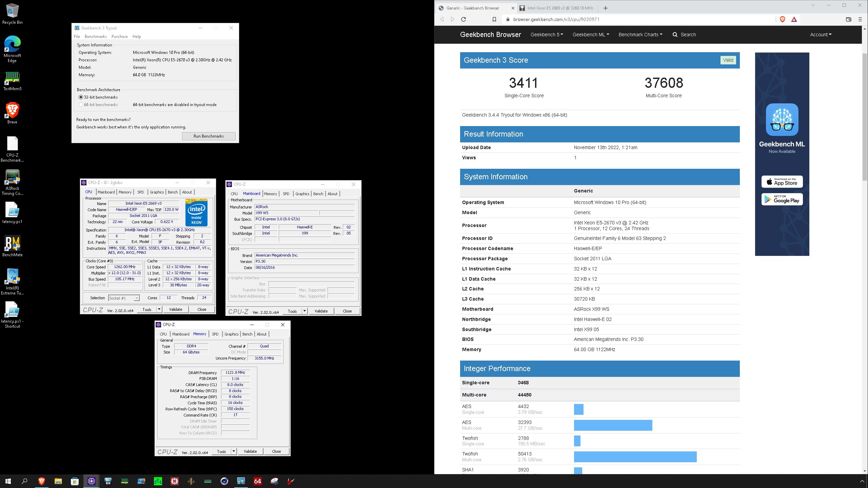Expand the Geekbench ML nav dropdown
868x488 pixels.
[x=591, y=35]
